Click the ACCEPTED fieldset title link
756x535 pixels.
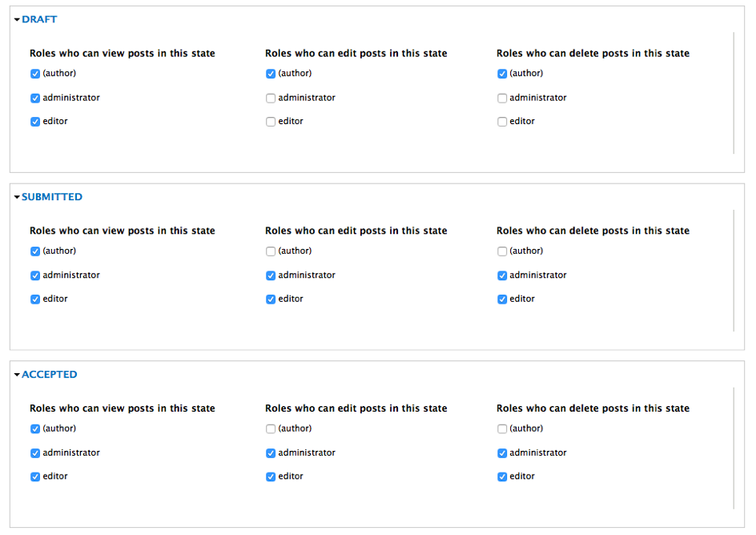click(50, 375)
